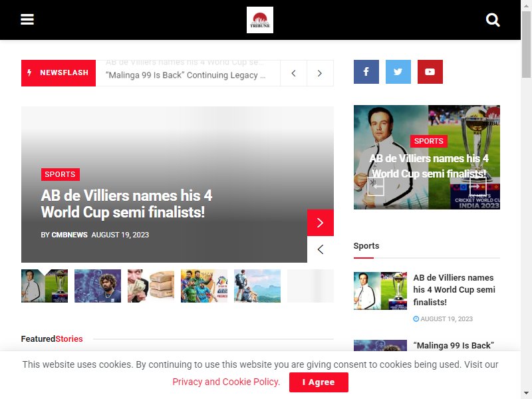Click left arrow on sidebar featured carousel
Viewport: 532px width, 399px height.
[376, 186]
